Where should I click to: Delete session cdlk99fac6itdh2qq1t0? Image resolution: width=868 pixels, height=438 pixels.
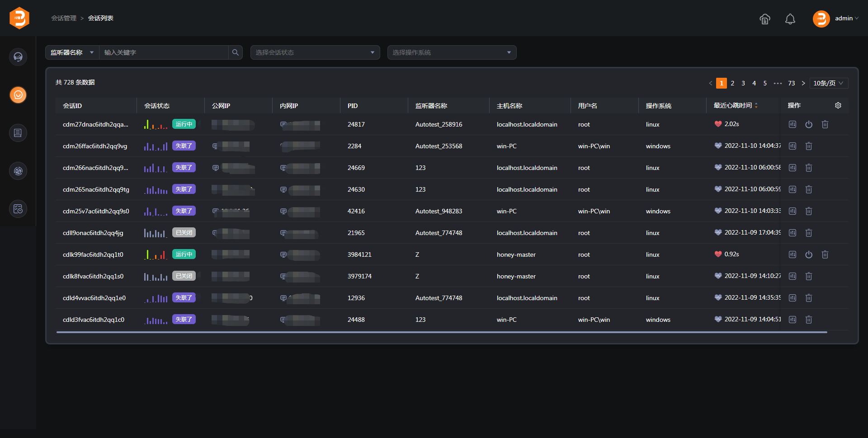coord(825,254)
